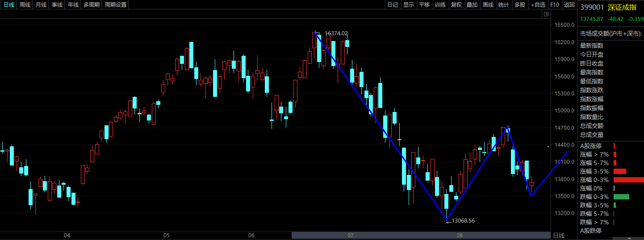Open the 日记 diary tool
This screenshot has height=240, width=644.
click(x=393, y=4)
